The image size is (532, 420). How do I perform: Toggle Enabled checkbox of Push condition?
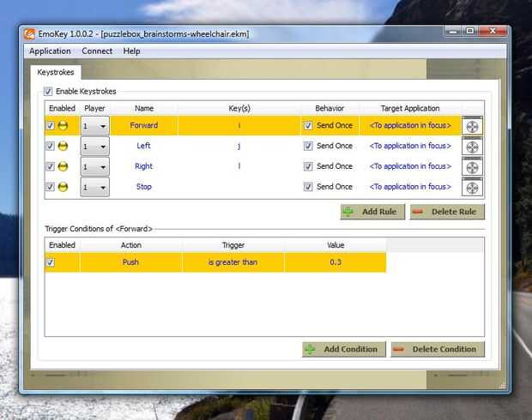click(51, 262)
